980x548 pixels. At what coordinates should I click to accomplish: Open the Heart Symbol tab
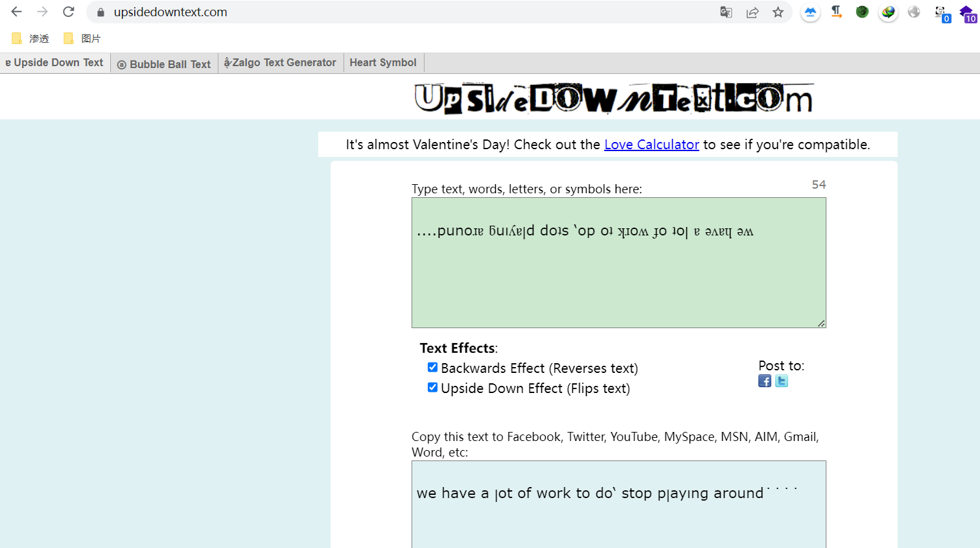pyautogui.click(x=383, y=63)
